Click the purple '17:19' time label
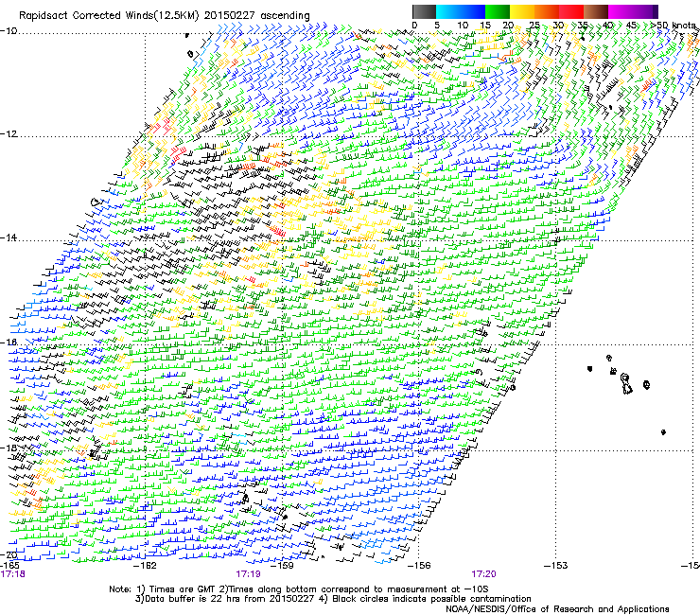 248,574
